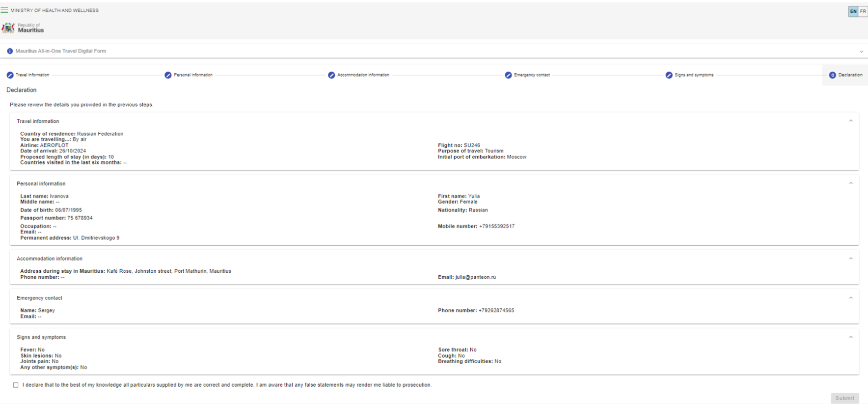Collapse the Personal information panel
The height and width of the screenshot is (404, 868).
(851, 183)
